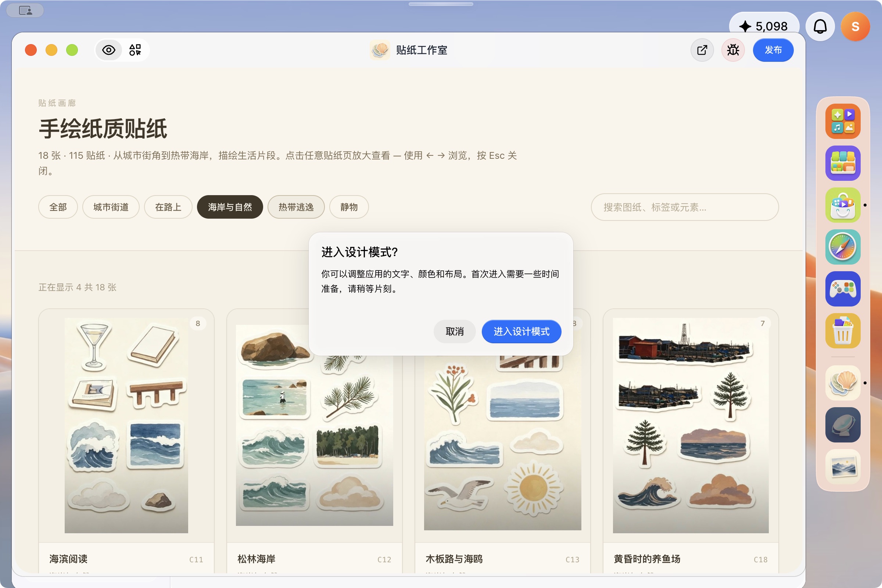Click the 正在显示 4 共 18 张 text

pyautogui.click(x=78, y=287)
